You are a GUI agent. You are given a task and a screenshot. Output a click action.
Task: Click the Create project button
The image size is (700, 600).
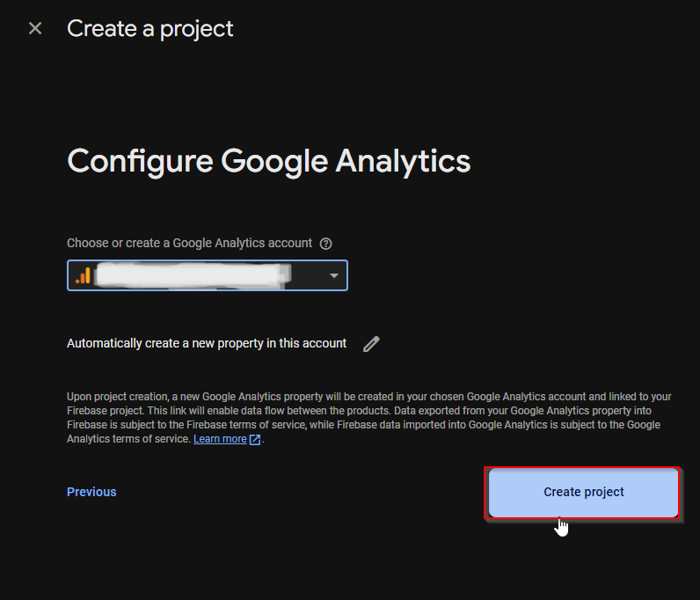coord(584,492)
